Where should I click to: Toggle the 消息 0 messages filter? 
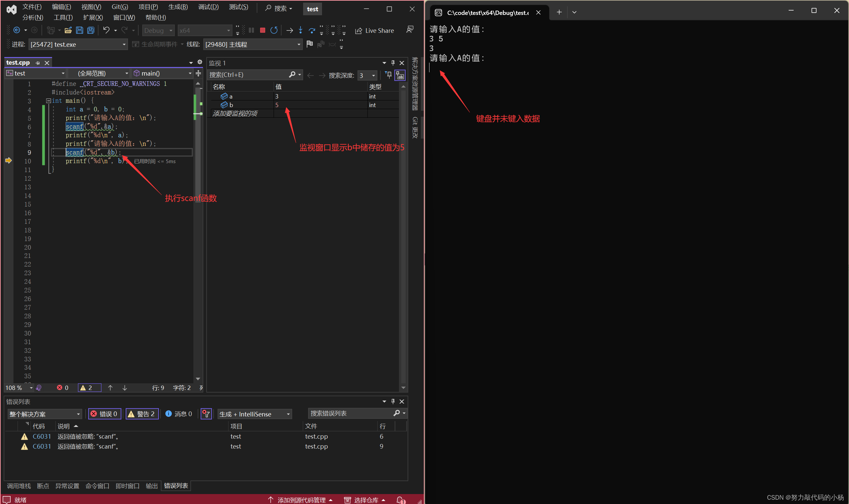coord(179,414)
